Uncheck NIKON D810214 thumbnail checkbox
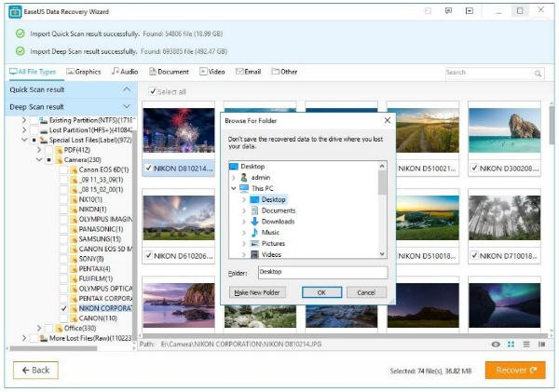559x392 pixels. pyautogui.click(x=149, y=169)
